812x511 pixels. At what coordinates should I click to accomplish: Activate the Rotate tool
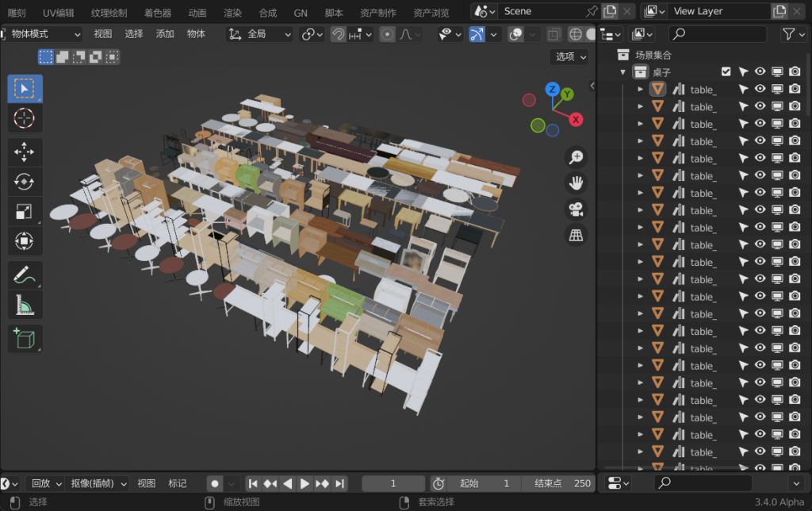[x=25, y=182]
